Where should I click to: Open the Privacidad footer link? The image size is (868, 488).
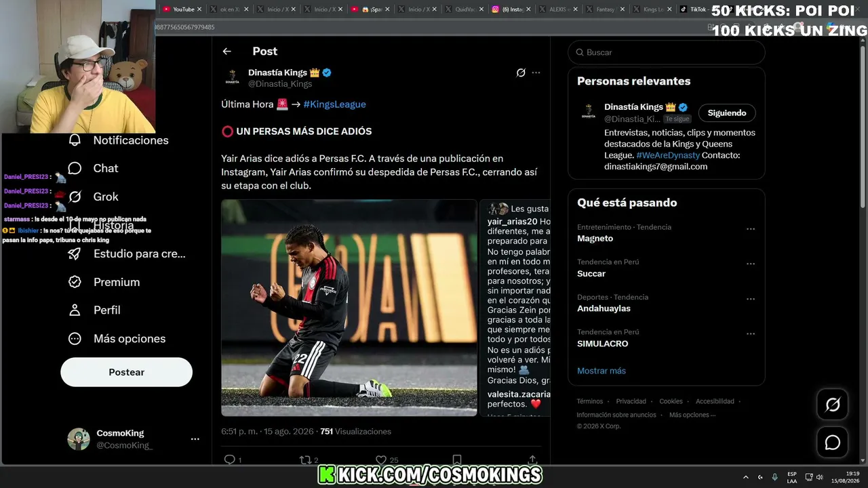pyautogui.click(x=631, y=401)
